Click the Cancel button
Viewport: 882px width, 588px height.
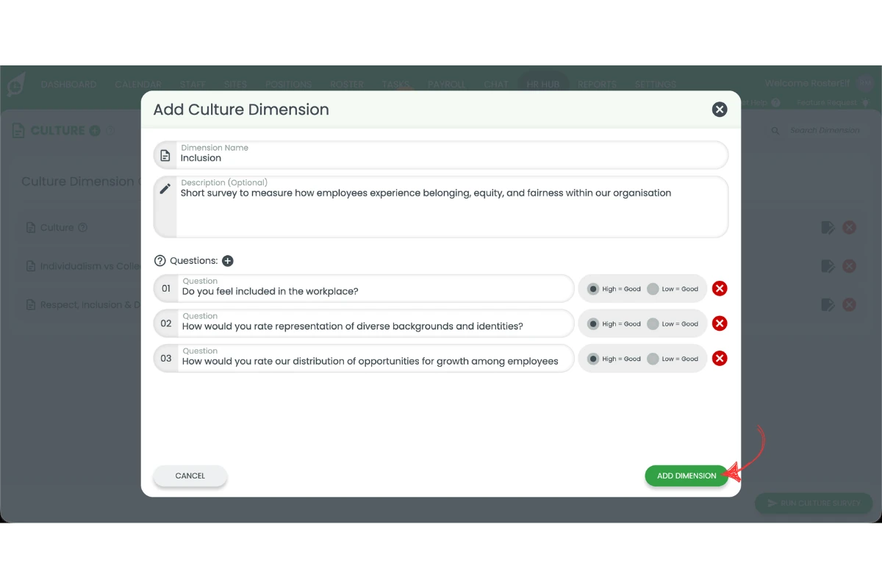190,476
